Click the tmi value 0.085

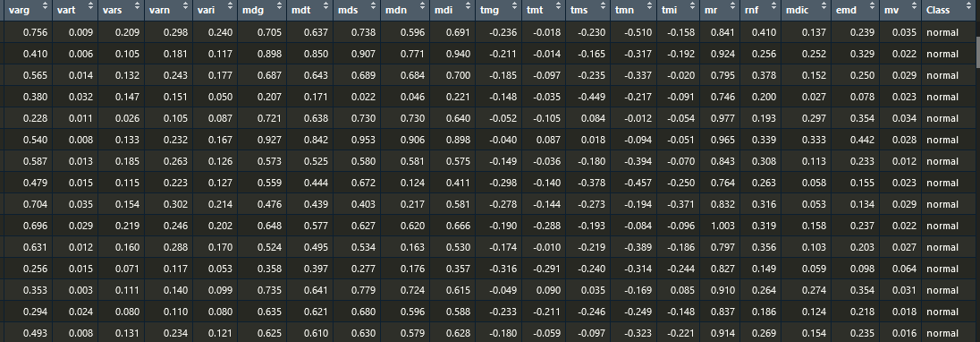[682, 291]
